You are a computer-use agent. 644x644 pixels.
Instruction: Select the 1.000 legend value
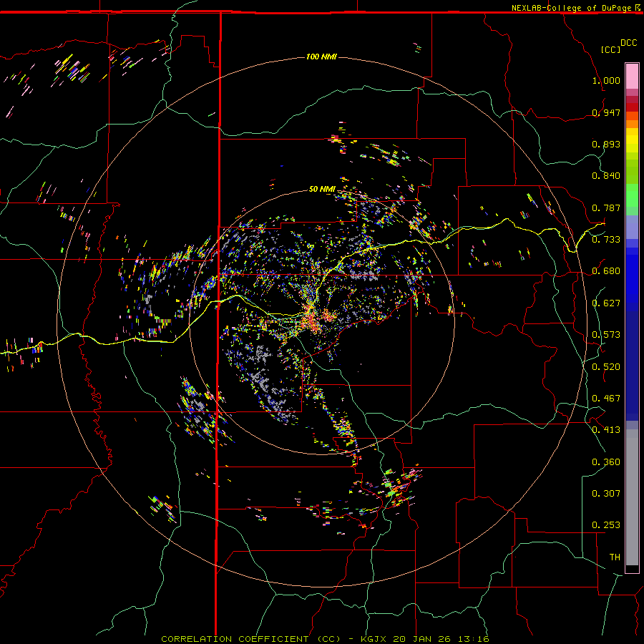tap(606, 80)
